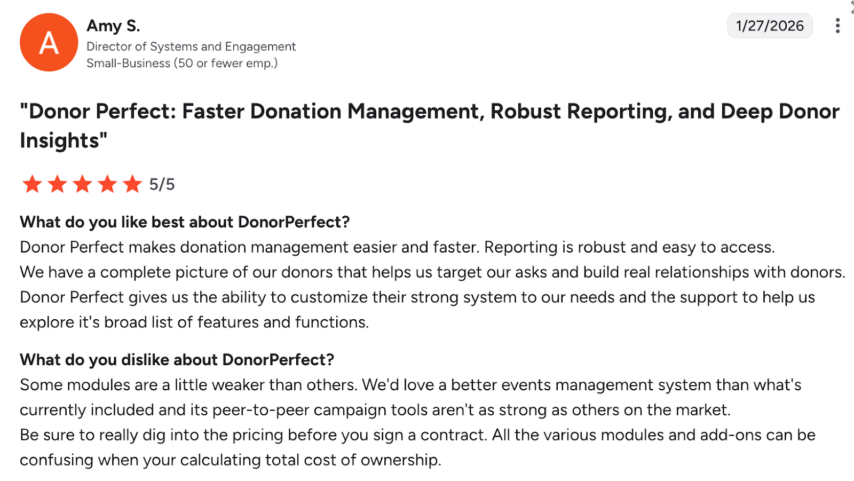The image size is (854, 481).
Task: Click "What do you dislike about DonorPerfect?" heading
Action: 177,360
